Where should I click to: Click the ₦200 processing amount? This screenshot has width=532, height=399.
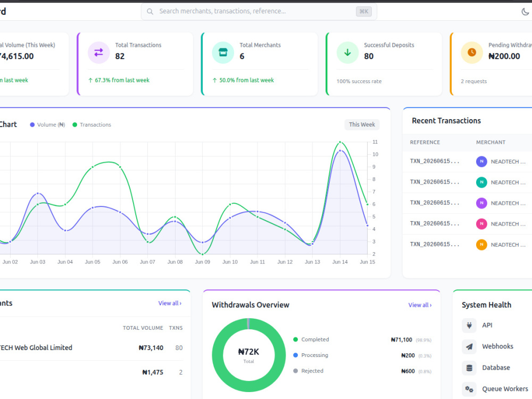tap(408, 355)
